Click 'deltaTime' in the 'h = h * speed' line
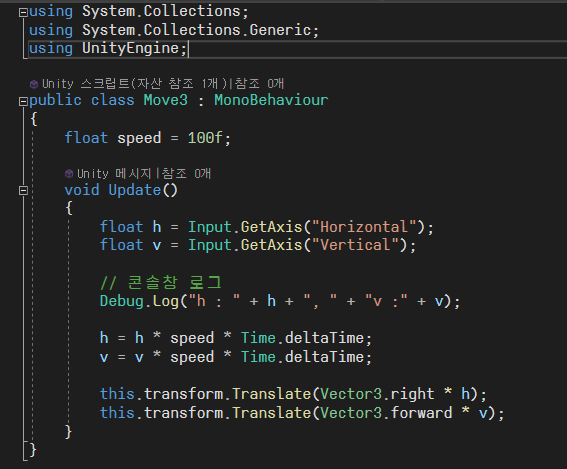567x469 pixels. [x=324, y=338]
